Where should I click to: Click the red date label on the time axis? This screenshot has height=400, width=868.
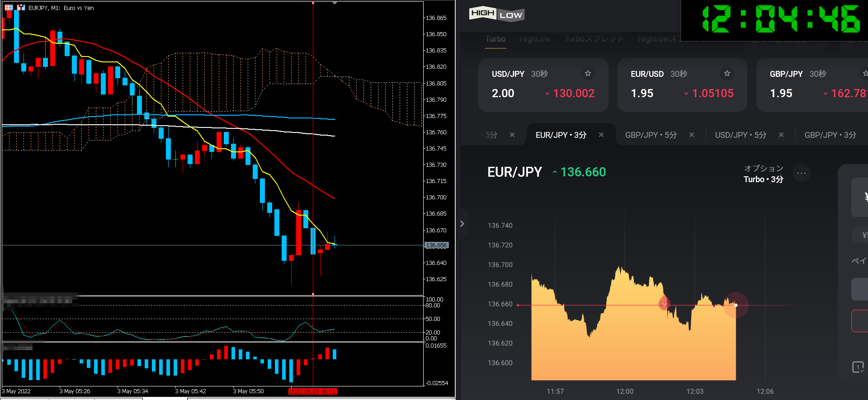tap(313, 391)
